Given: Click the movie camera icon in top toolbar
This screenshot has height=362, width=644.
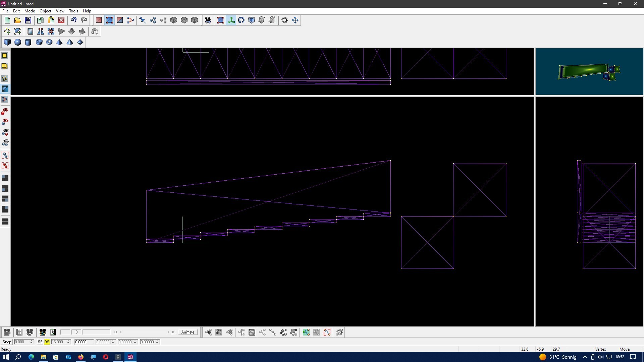Looking at the screenshot, I should (208, 20).
